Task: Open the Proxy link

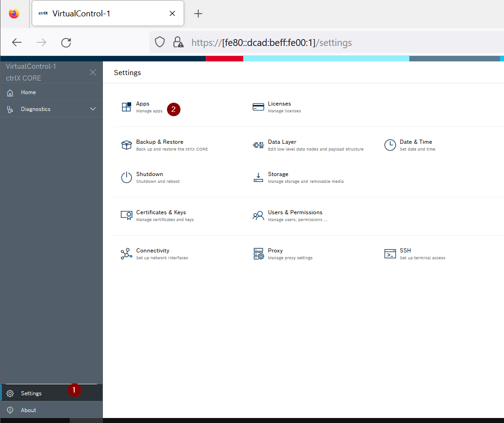Action: coord(275,251)
